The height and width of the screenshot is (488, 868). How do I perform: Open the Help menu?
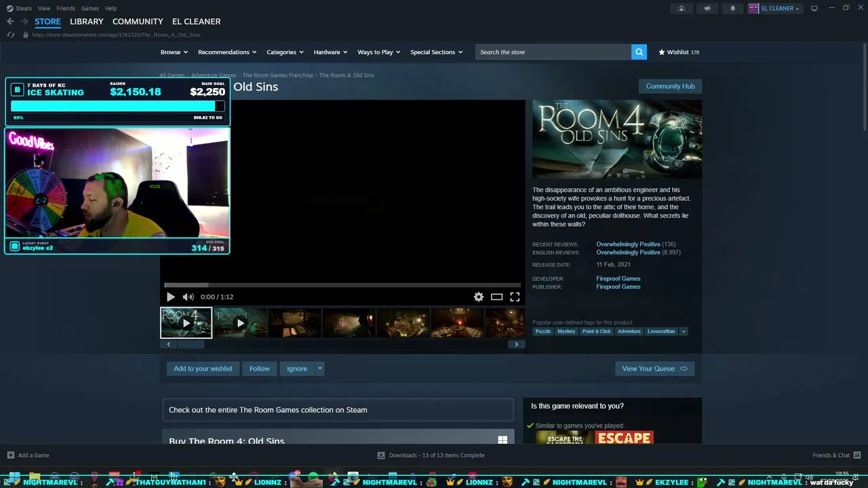click(x=111, y=8)
